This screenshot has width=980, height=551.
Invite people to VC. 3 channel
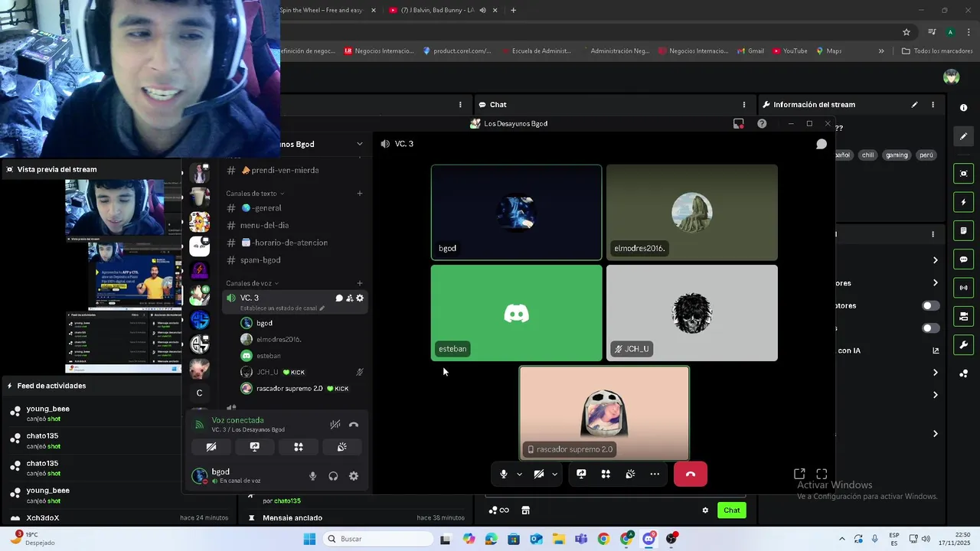coord(349,298)
